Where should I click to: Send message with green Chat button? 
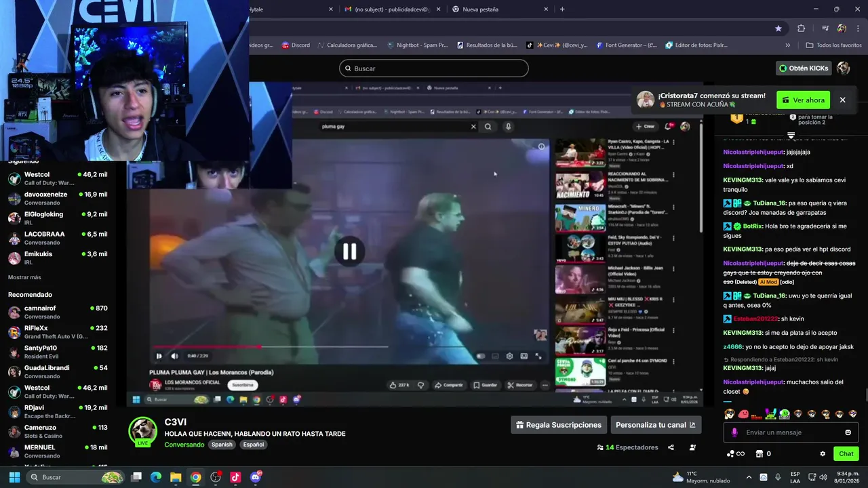(x=846, y=454)
